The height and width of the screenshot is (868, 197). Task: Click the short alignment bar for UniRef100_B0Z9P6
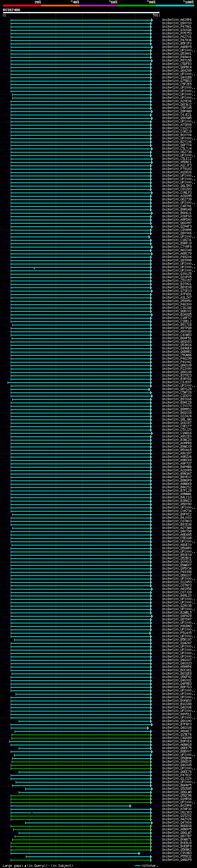click(x=71, y=806)
